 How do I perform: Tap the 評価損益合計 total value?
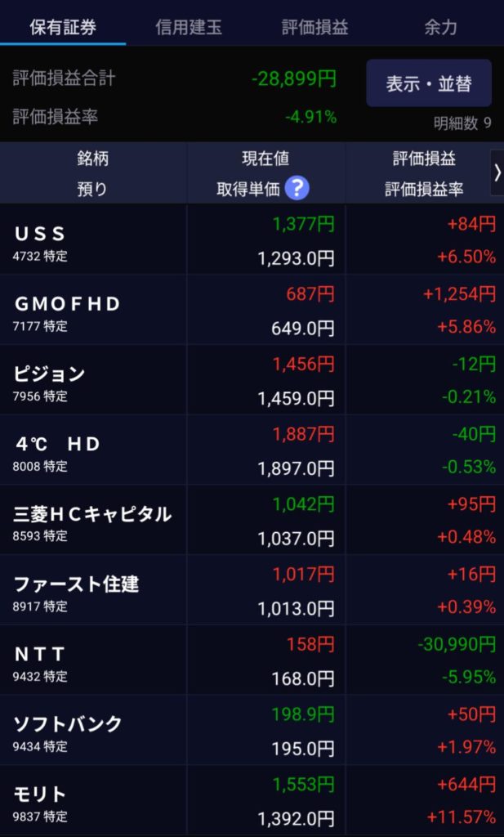[x=294, y=78]
